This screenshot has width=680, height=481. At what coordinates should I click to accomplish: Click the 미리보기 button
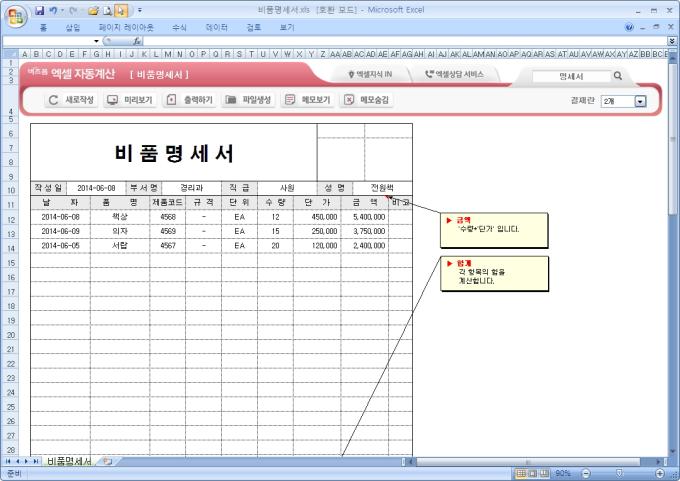tap(130, 100)
